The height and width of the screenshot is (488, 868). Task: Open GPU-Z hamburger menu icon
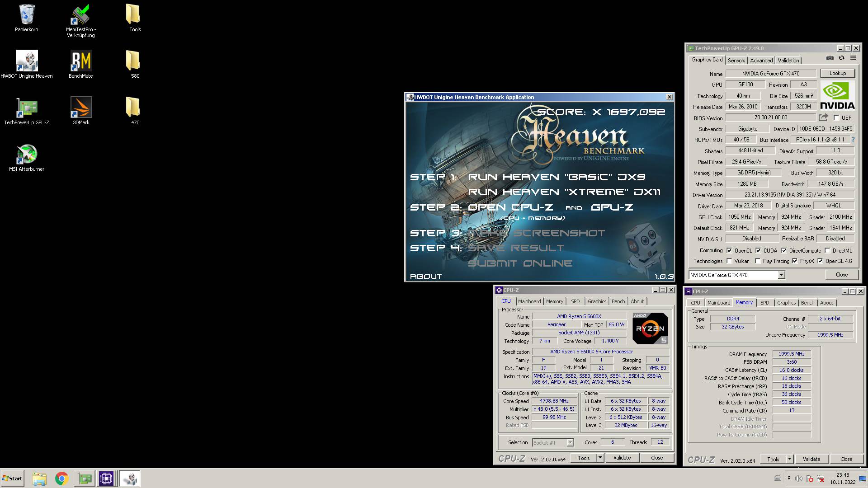coord(853,58)
